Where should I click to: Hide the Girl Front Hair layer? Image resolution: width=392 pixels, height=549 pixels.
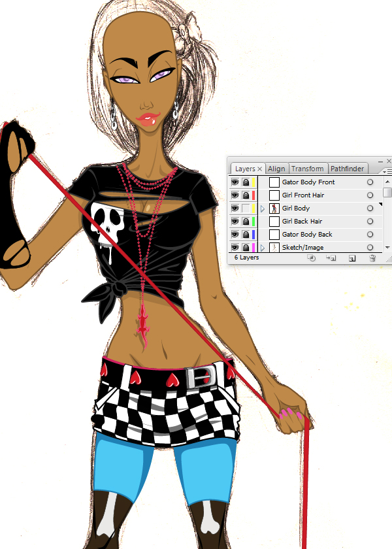(x=235, y=195)
